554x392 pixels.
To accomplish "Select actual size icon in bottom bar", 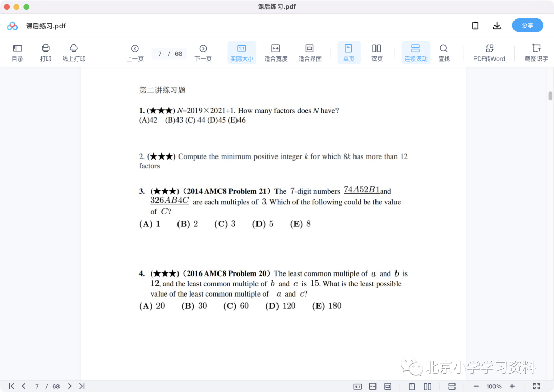I will click(x=358, y=387).
